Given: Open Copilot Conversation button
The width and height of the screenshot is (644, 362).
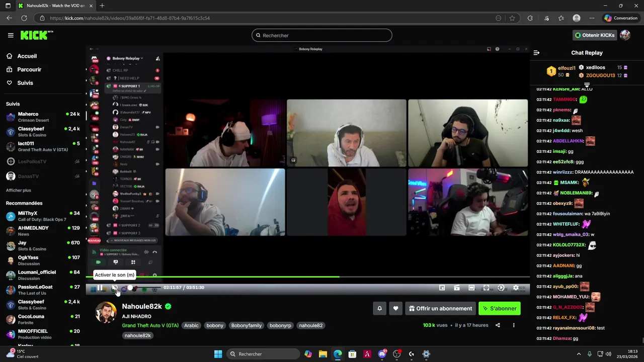Looking at the screenshot, I should 621,18.
